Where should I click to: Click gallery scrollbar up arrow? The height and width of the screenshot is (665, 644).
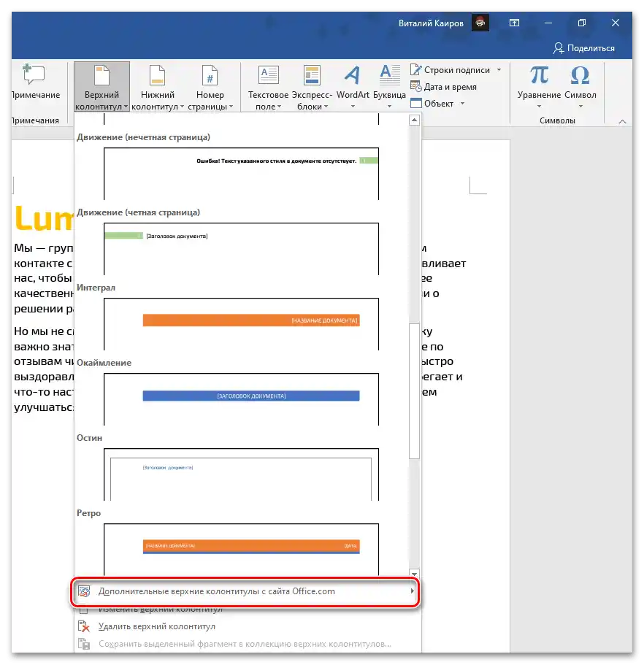coord(415,120)
